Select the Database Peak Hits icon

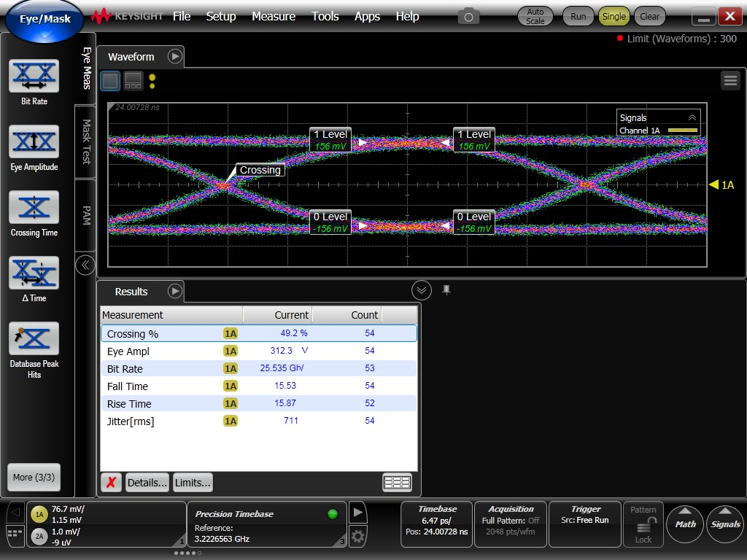[x=34, y=338]
